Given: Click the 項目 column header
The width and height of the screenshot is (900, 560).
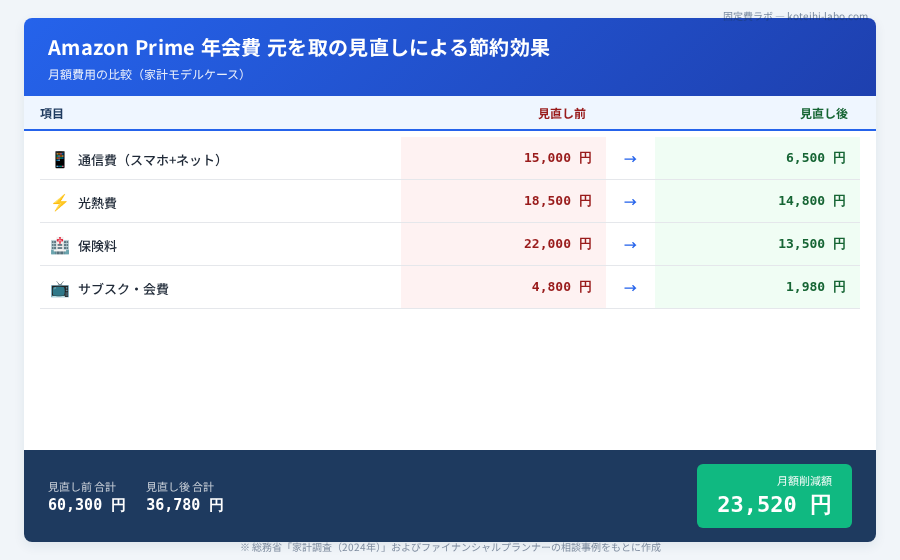Looking at the screenshot, I should click(x=52, y=114).
